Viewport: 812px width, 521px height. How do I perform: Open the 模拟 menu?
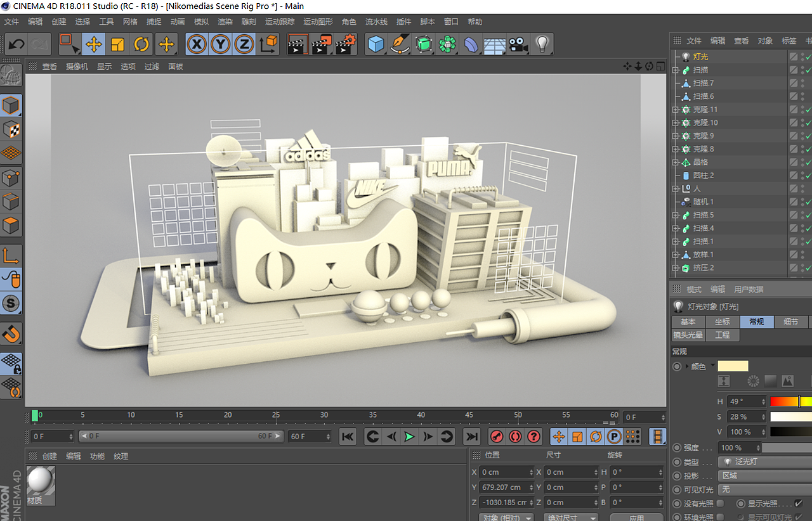pos(201,22)
